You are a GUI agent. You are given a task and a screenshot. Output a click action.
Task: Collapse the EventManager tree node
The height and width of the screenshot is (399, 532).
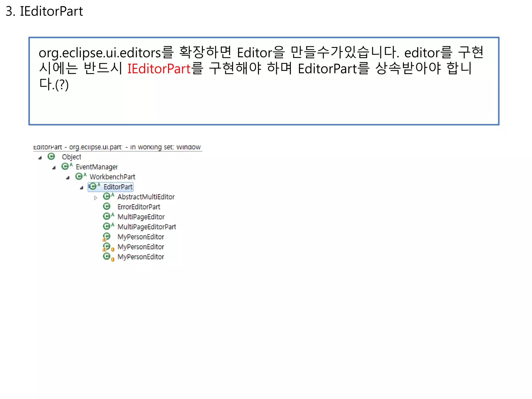click(54, 168)
